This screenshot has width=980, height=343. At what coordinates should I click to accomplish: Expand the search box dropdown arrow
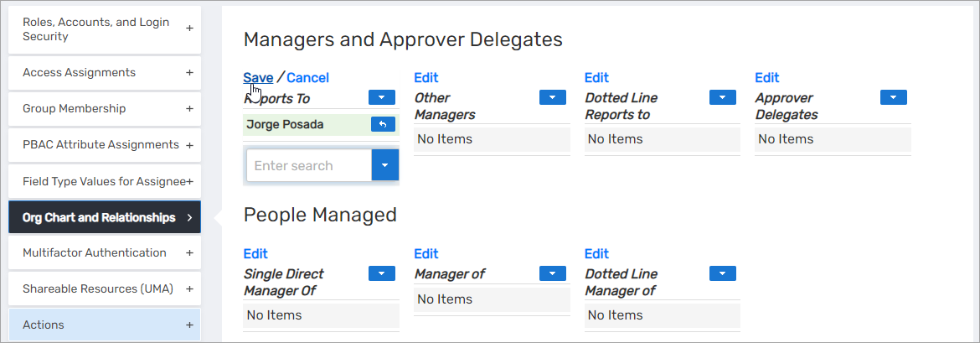[385, 165]
